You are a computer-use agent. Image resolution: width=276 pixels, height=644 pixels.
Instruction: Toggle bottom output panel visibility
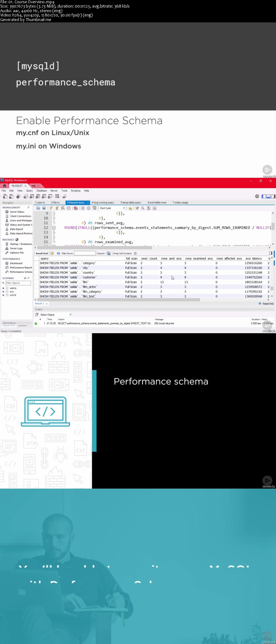click(268, 196)
